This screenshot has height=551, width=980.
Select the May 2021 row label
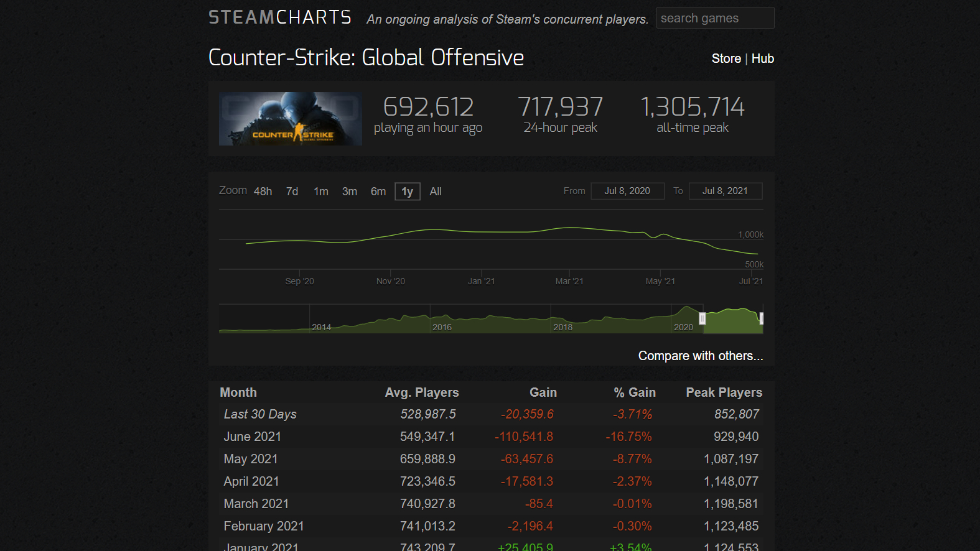tap(251, 459)
